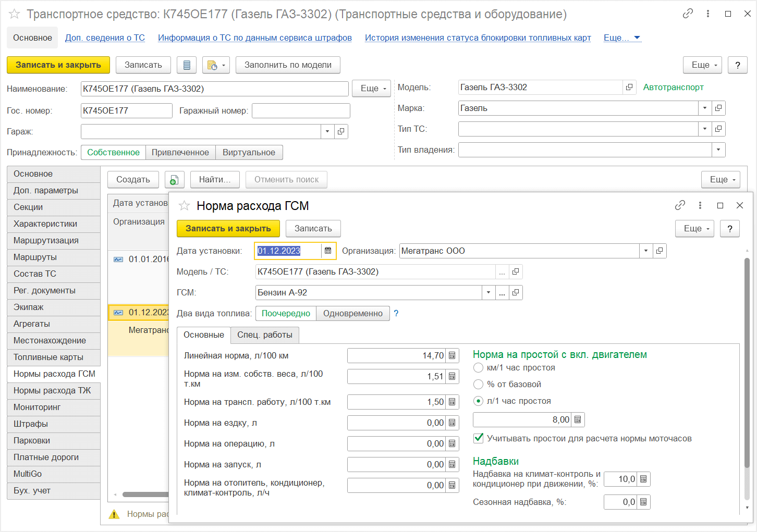The image size is (757, 532).
Task: Open vehicle window kebab menu
Action: [708, 14]
